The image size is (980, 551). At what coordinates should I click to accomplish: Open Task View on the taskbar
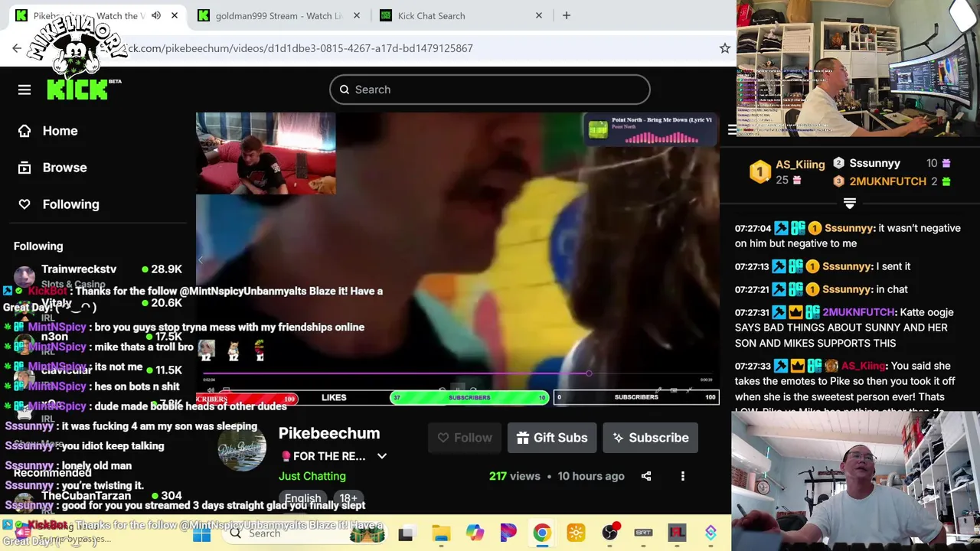coord(406,533)
